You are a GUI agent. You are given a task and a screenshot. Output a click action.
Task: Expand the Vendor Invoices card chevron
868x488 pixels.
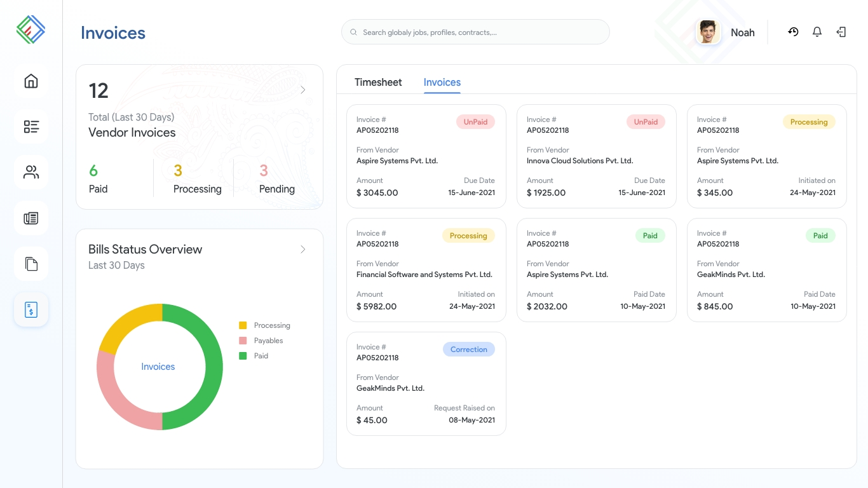pos(303,90)
